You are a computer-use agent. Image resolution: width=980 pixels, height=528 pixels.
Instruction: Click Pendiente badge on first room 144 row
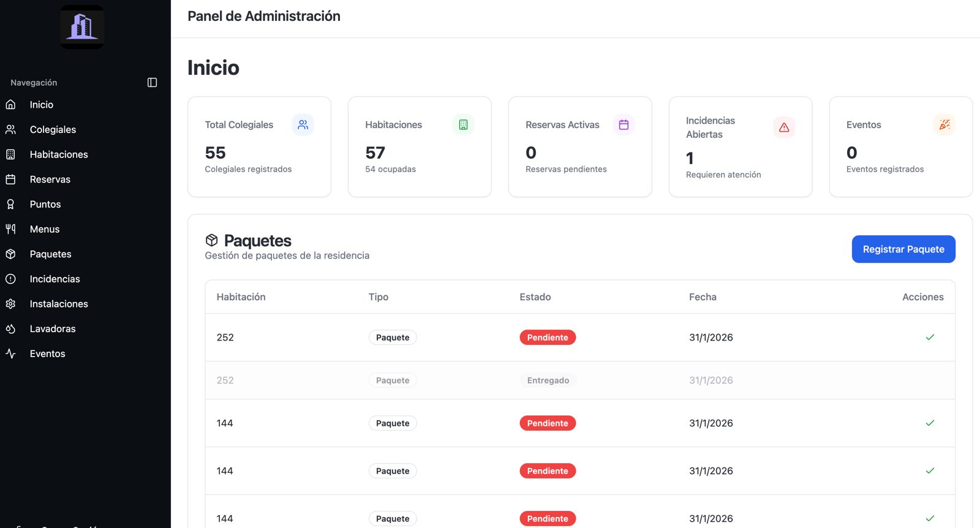click(x=548, y=423)
